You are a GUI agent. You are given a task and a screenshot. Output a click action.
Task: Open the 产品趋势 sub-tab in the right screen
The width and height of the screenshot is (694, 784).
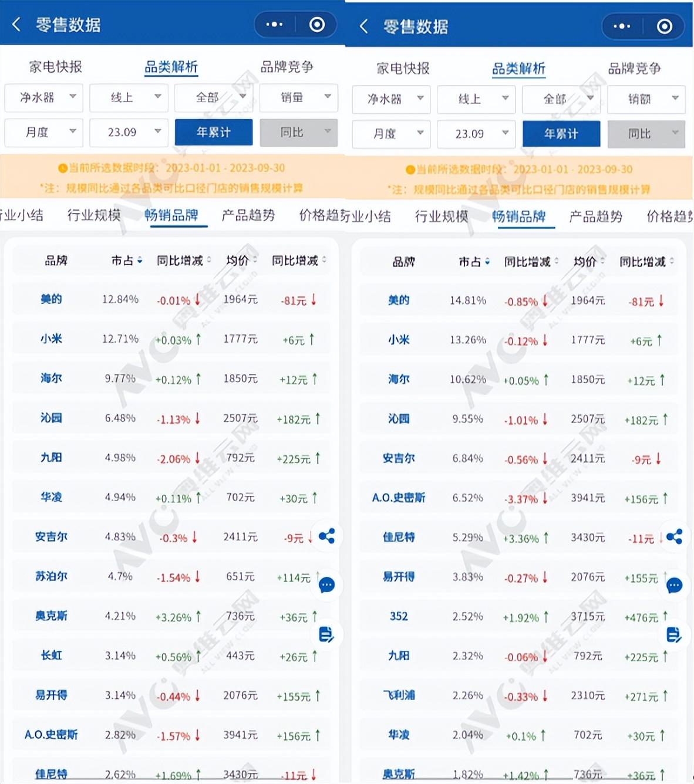[596, 217]
